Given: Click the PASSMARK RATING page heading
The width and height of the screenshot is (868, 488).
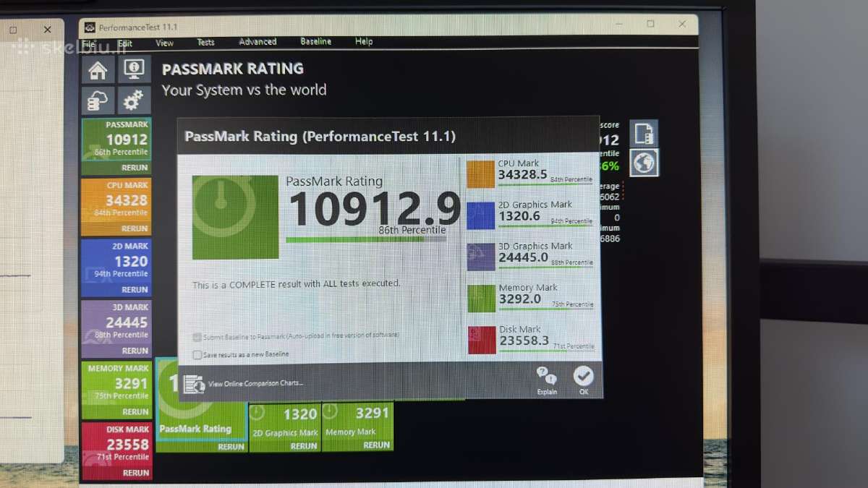Looking at the screenshot, I should pyautogui.click(x=233, y=69).
